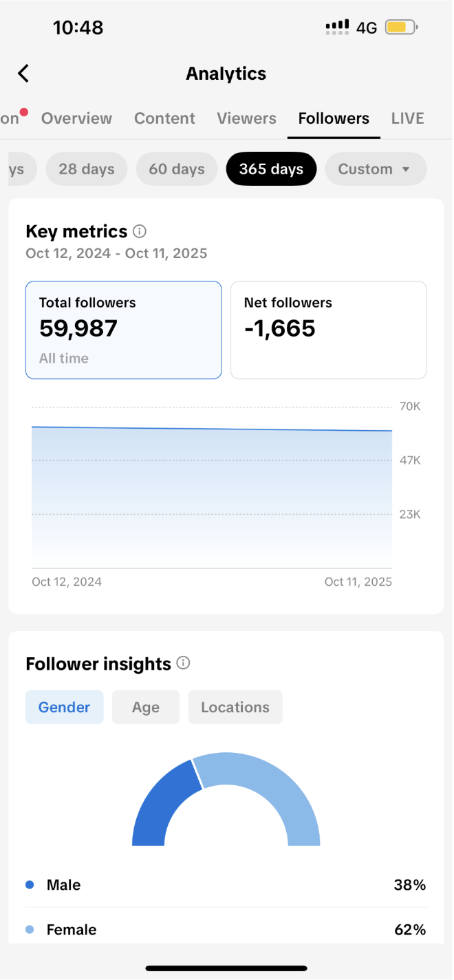Image resolution: width=454 pixels, height=980 pixels.
Task: Tap the battery status icon
Action: [402, 28]
